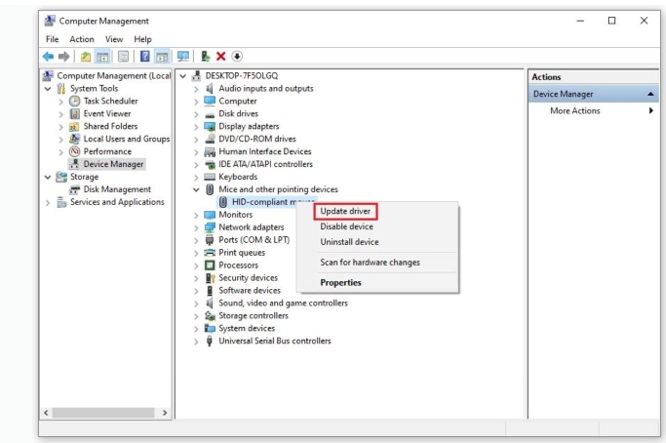Click the Up one level folder icon
666x443 pixels.
coord(86,57)
